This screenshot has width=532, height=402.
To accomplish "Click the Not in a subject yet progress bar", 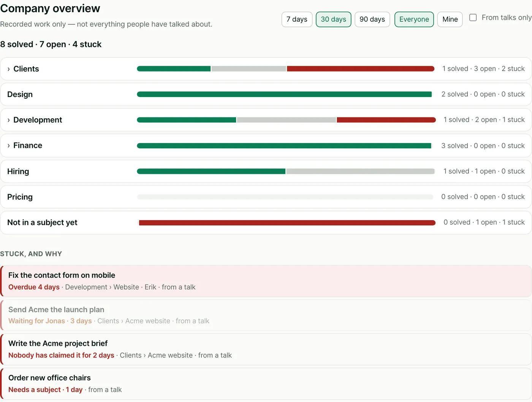I will [x=286, y=223].
